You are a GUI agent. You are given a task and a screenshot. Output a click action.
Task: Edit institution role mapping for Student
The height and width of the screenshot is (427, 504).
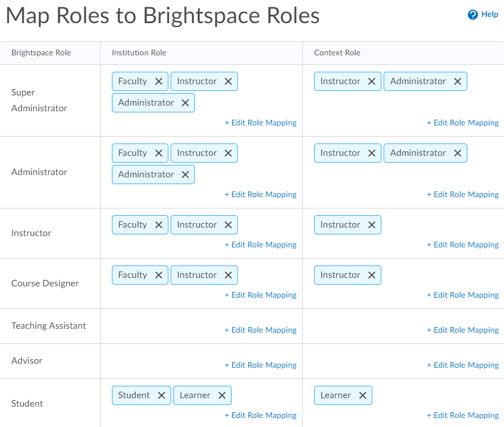click(260, 415)
